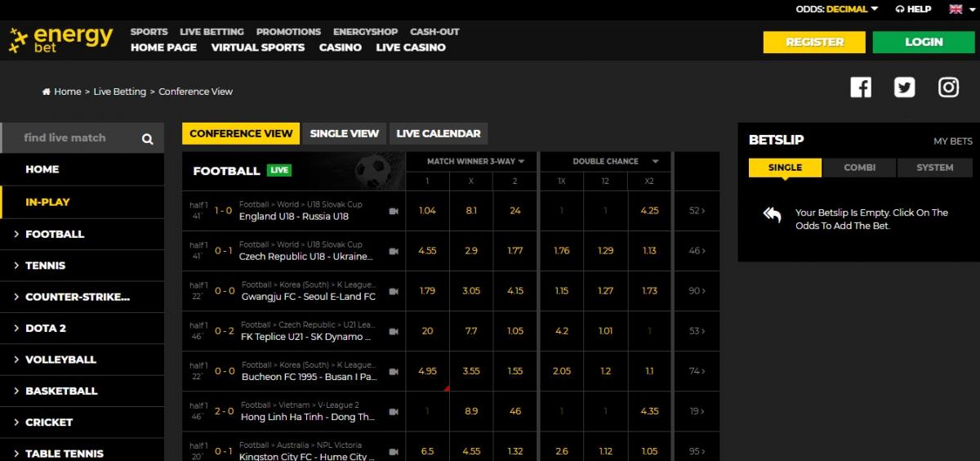The image size is (980, 461).
Task: Show 52 more markets for England U18
Action: point(697,211)
